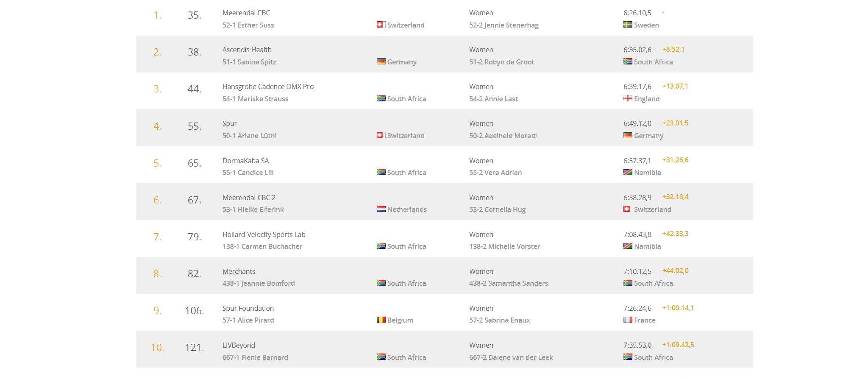868x379 pixels.
Task: Open rider 50-2 Adelheid Morath
Action: click(503, 136)
